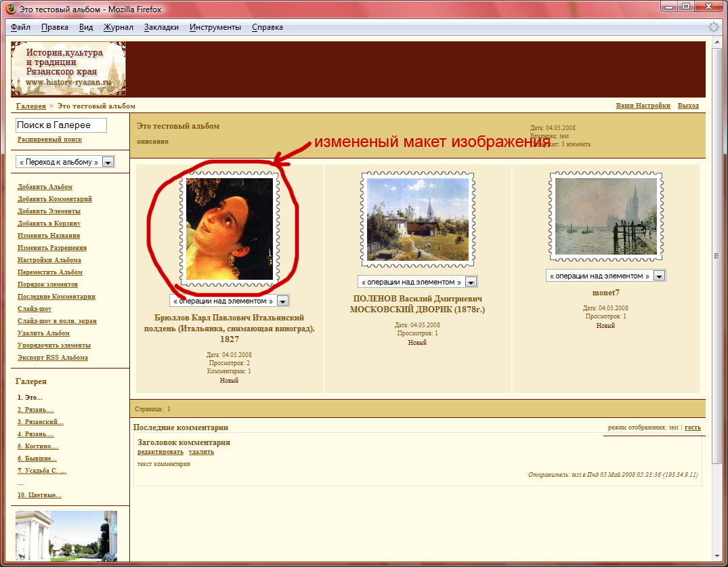Screen dimensions: 728x567
Task: Click Изменить Названия link
Action: [x=49, y=236]
